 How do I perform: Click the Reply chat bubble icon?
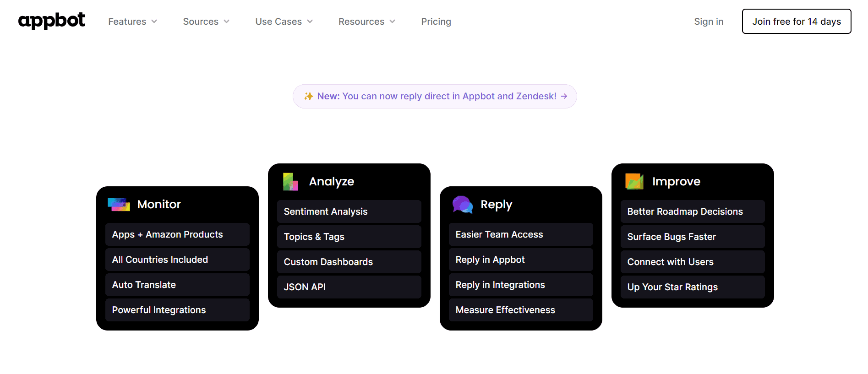[x=462, y=204]
